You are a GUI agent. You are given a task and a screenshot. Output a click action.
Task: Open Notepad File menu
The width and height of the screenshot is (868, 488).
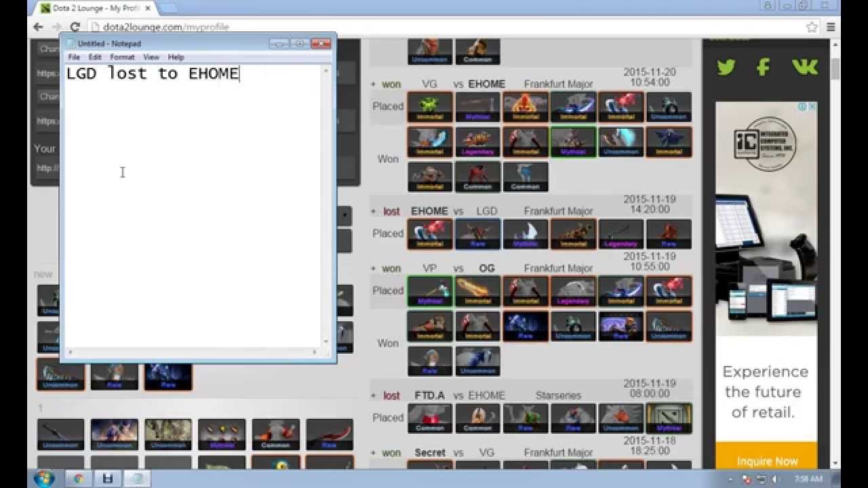pyautogui.click(x=73, y=57)
